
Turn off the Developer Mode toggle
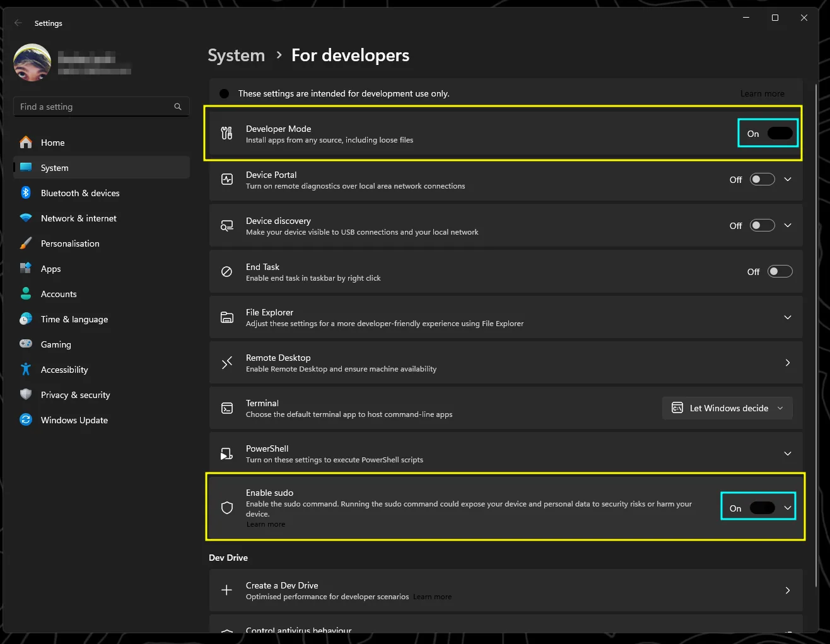[780, 134]
